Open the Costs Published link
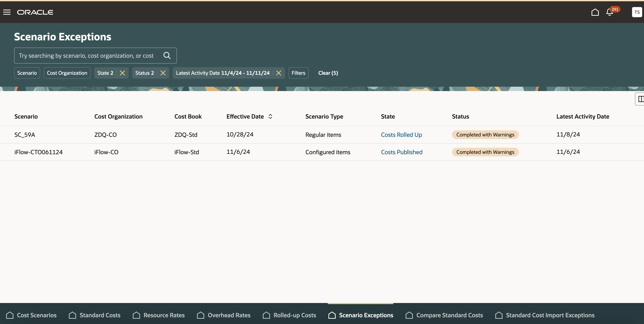 401,152
